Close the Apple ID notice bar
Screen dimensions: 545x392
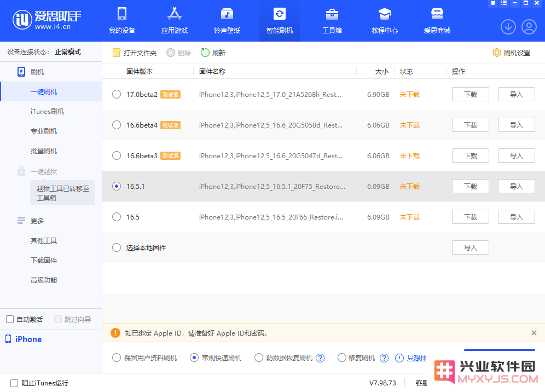[534, 333]
